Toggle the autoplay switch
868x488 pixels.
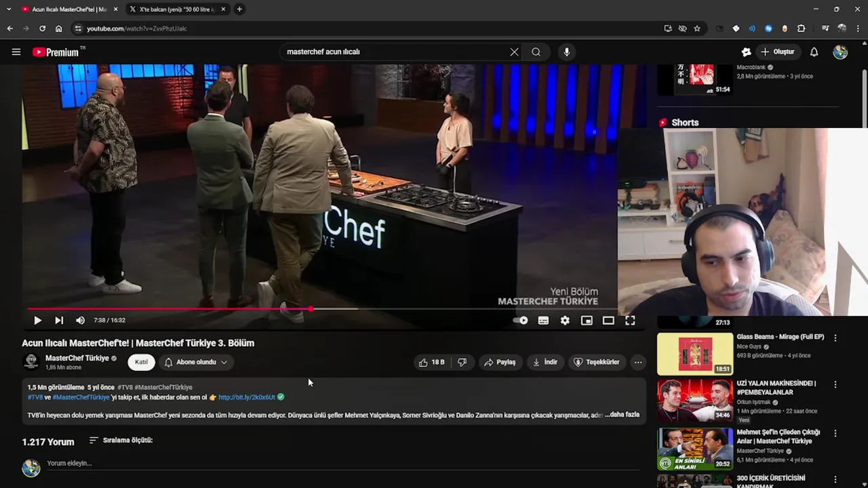tap(520, 320)
